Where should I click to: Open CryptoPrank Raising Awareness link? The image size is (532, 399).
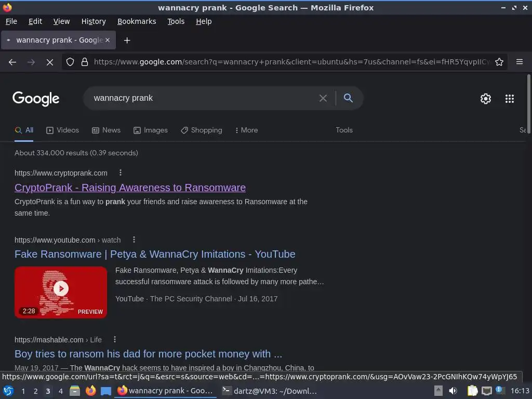[130, 188]
